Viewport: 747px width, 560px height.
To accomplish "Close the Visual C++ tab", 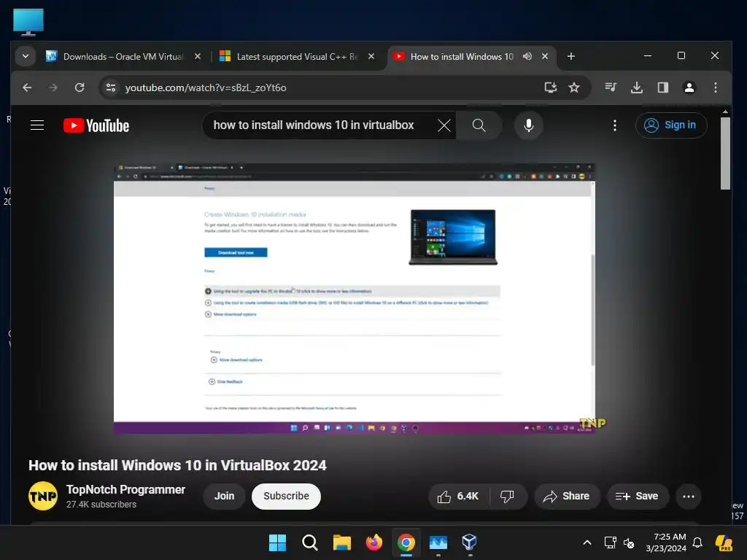I will [x=371, y=56].
